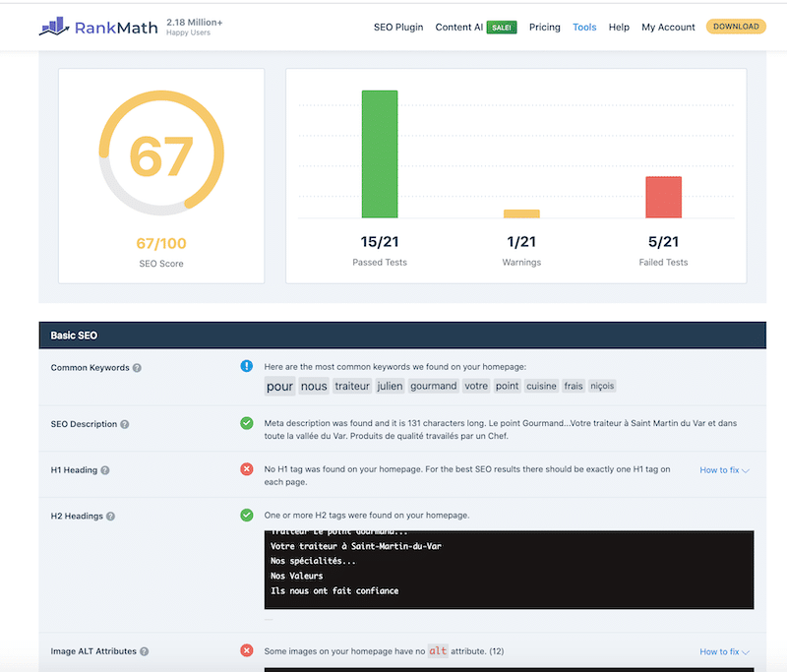Expand How to fix for H1 Heading

coord(724,470)
